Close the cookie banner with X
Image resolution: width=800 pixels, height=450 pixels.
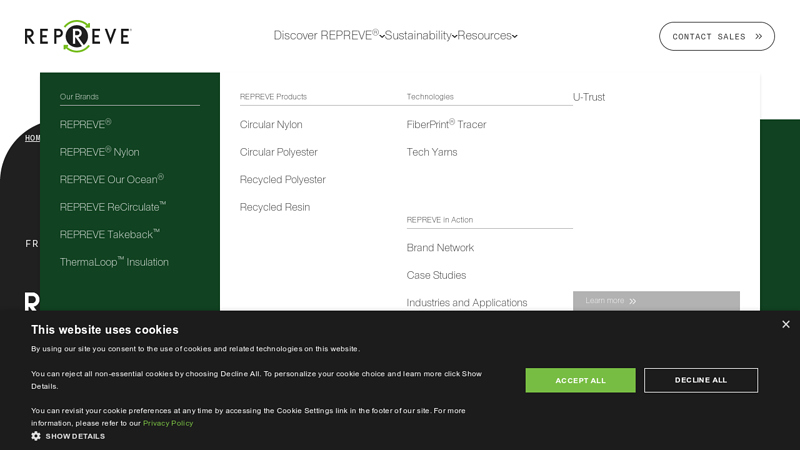[x=786, y=324]
